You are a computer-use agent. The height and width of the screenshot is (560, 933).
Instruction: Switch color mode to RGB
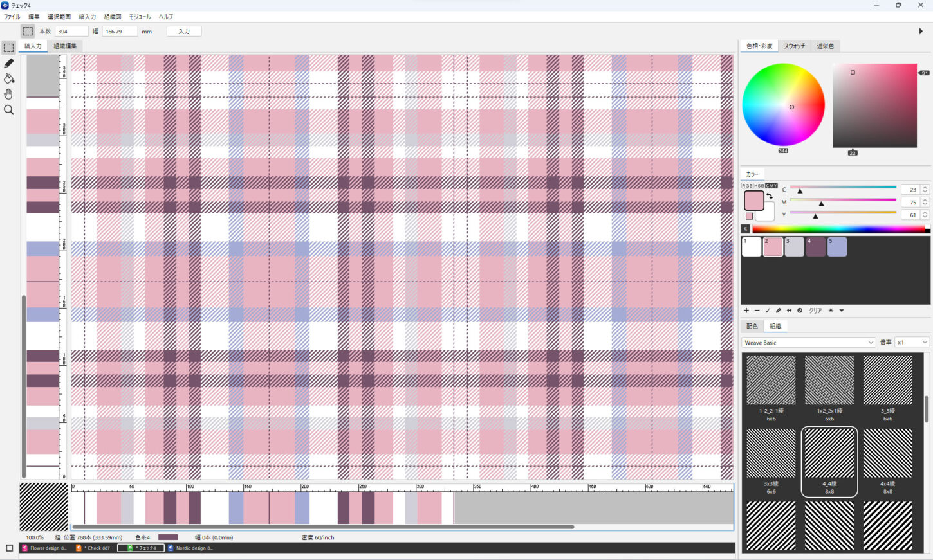coord(747,186)
